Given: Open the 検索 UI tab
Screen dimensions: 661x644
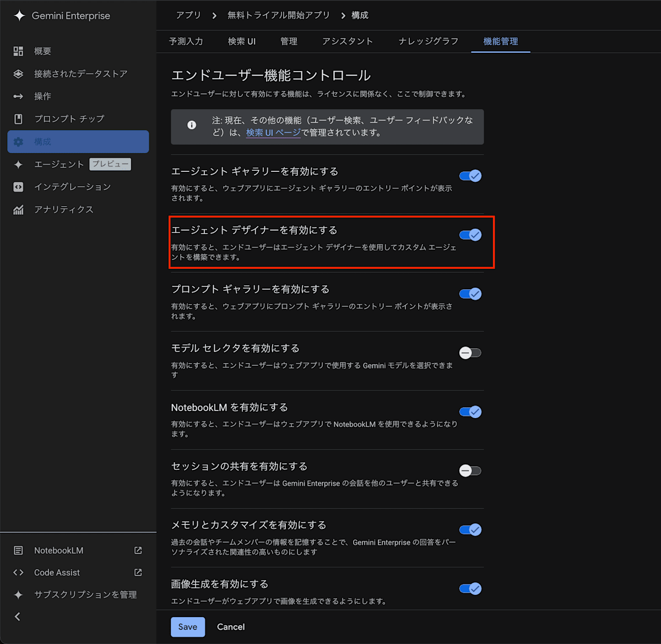Looking at the screenshot, I should [x=242, y=41].
